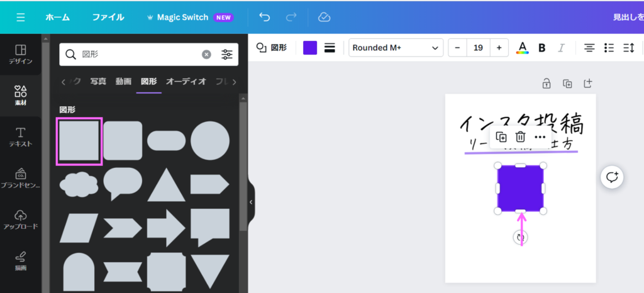Screen dimensions: 644x293
Task: Collapse the side panel with arrow handle
Action: (x=251, y=202)
